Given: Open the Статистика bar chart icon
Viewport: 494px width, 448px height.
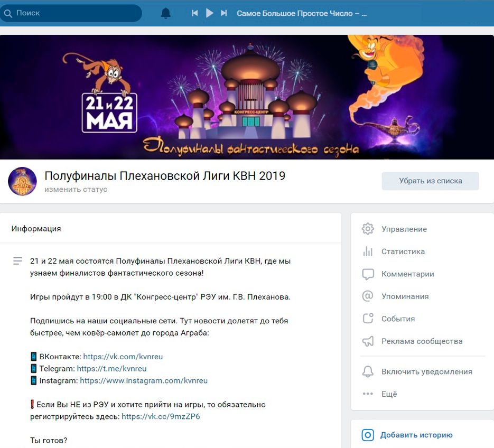Looking at the screenshot, I should [x=368, y=251].
